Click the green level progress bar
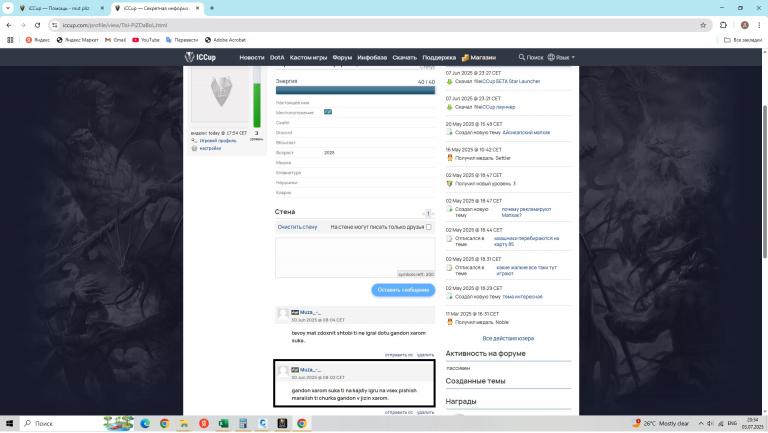 point(257,104)
